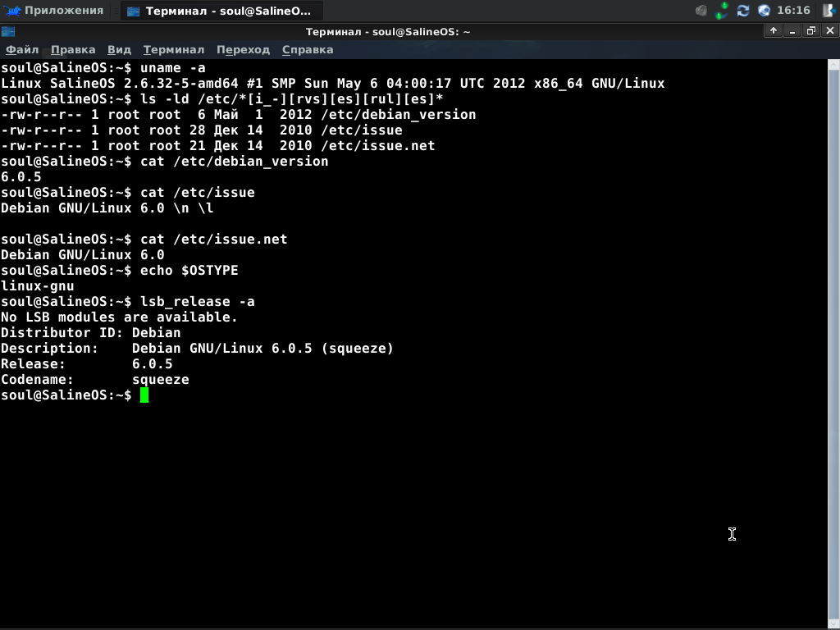The width and height of the screenshot is (840, 630).
Task: Open the terminal window menu icon
Action: tap(8, 32)
